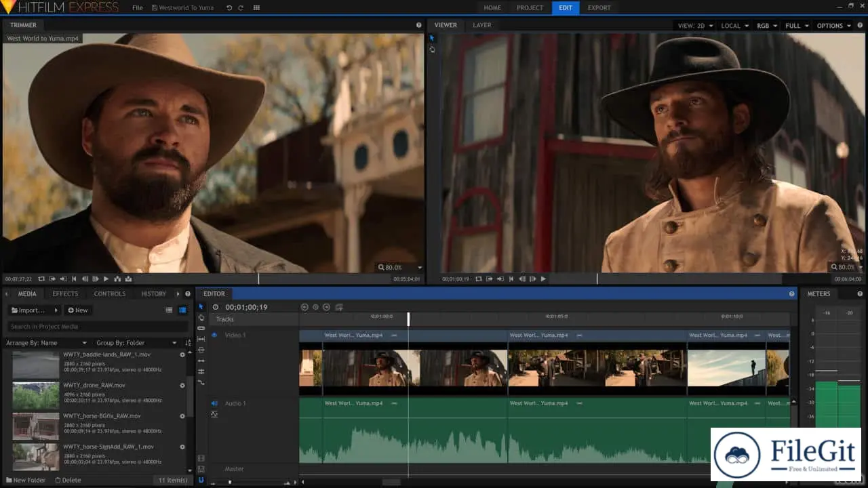Step to next frame in Trimmer
Screen dimensions: 868x488
(96, 279)
